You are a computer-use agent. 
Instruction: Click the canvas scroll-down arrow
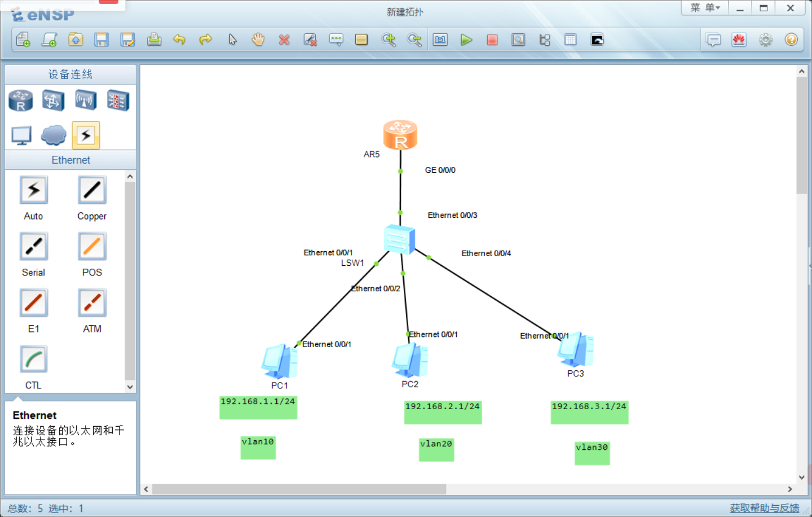click(x=802, y=477)
